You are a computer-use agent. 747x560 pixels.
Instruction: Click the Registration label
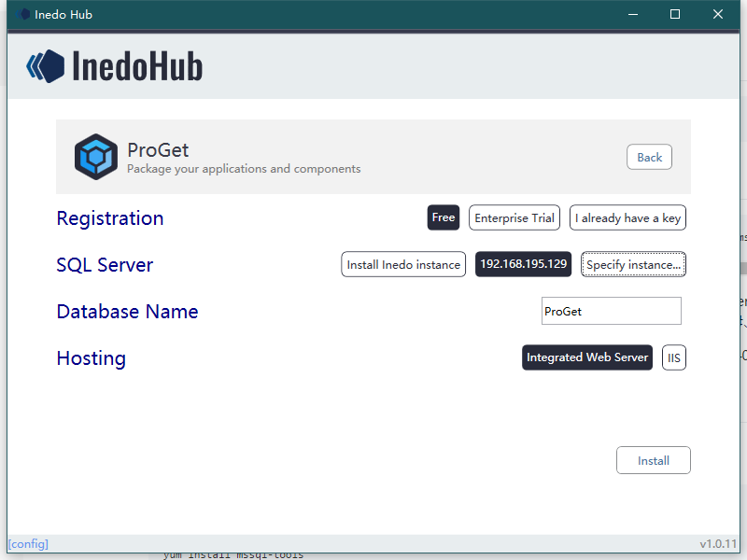110,218
